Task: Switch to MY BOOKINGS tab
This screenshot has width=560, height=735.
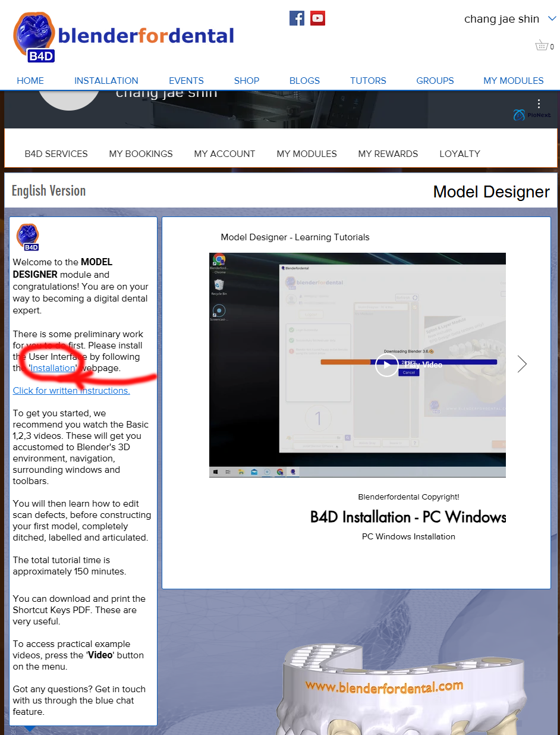Action: [x=141, y=154]
